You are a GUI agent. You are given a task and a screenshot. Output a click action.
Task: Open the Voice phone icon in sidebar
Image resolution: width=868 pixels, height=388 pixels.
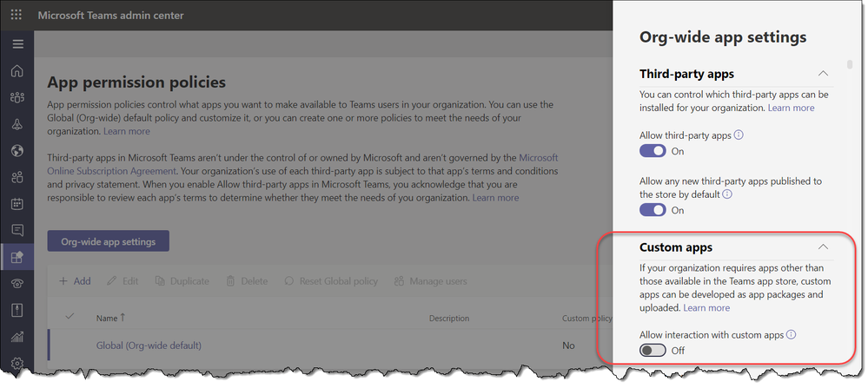coord(17,284)
